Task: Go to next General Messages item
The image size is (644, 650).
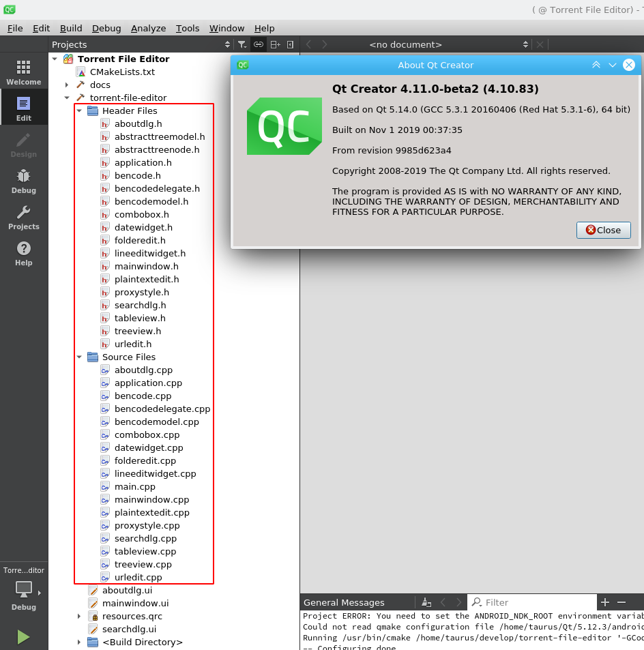Action: [x=458, y=602]
